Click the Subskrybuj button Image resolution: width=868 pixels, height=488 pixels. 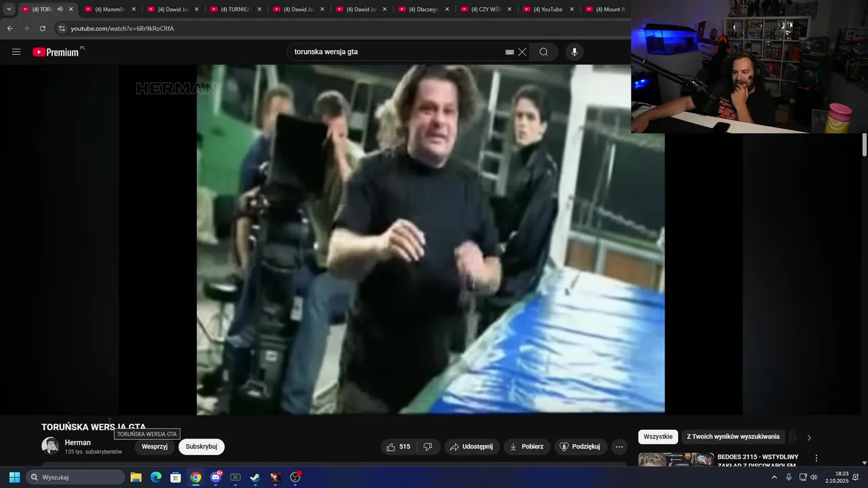click(201, 447)
